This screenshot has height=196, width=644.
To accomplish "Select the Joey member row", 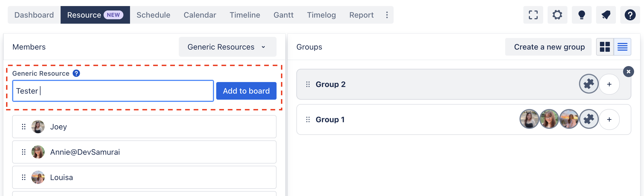I will click(144, 127).
